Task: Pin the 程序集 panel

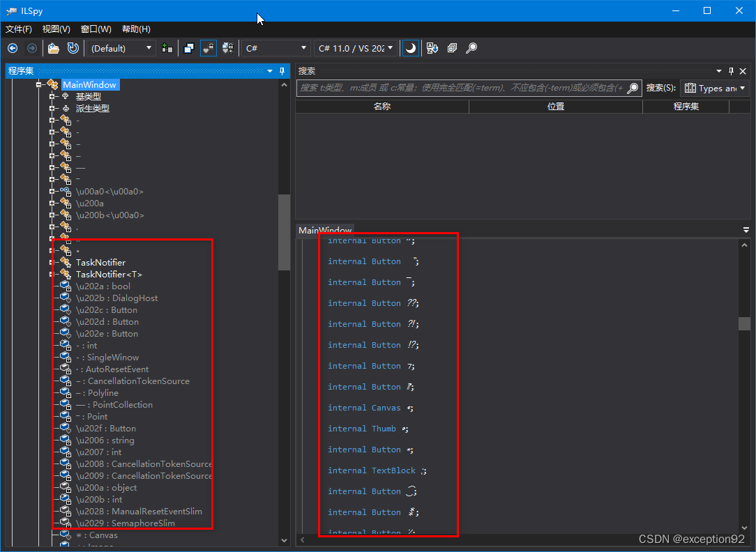Action: pyautogui.click(x=282, y=71)
